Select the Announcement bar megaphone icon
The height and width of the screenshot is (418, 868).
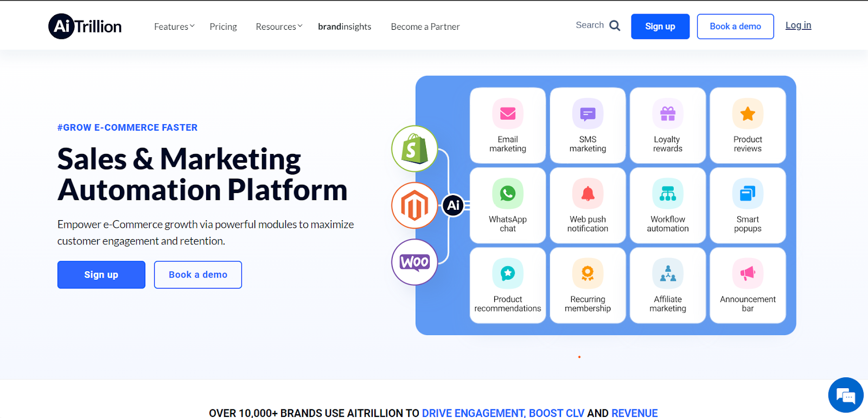[748, 273]
